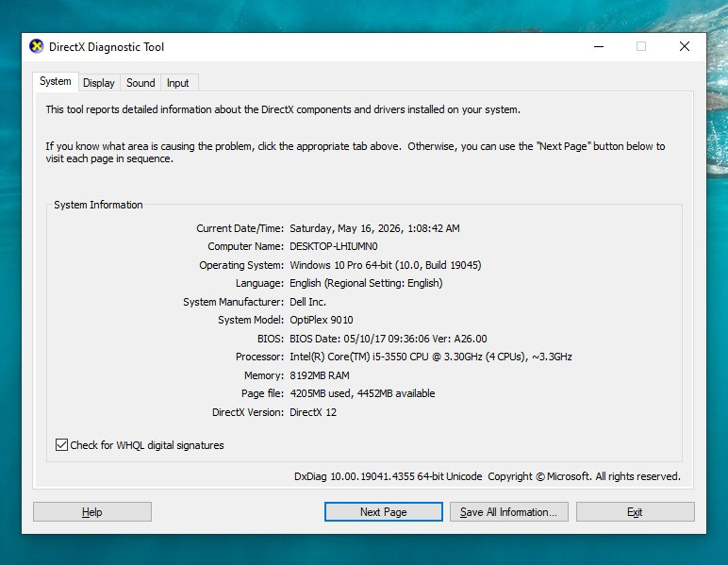Close the DirectX Diagnostic Tool window
This screenshot has width=728, height=565.
[x=685, y=46]
